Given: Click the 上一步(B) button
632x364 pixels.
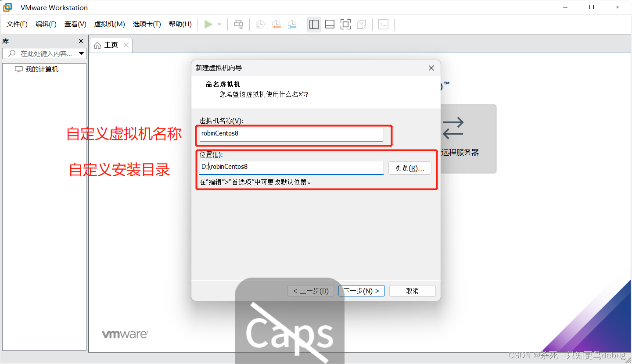Looking at the screenshot, I should [311, 291].
